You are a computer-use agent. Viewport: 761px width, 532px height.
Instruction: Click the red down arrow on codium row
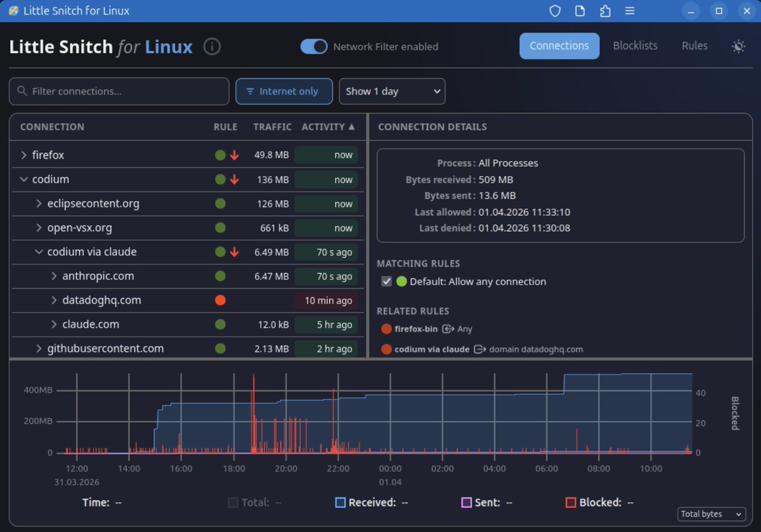pyautogui.click(x=234, y=179)
